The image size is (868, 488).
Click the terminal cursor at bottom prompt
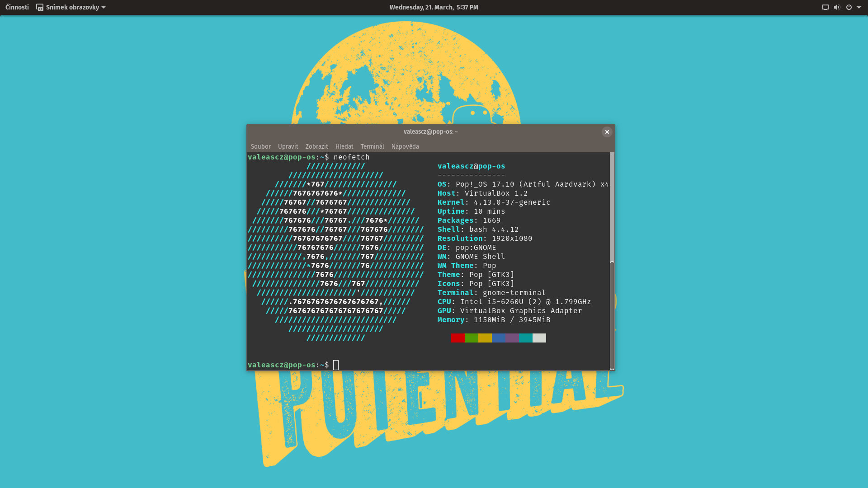336,365
